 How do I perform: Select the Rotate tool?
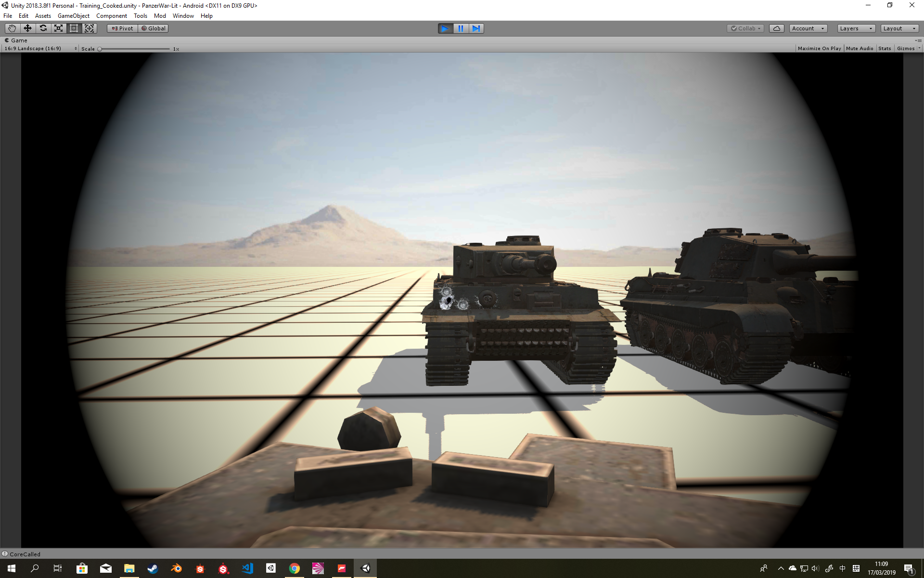[x=43, y=28]
